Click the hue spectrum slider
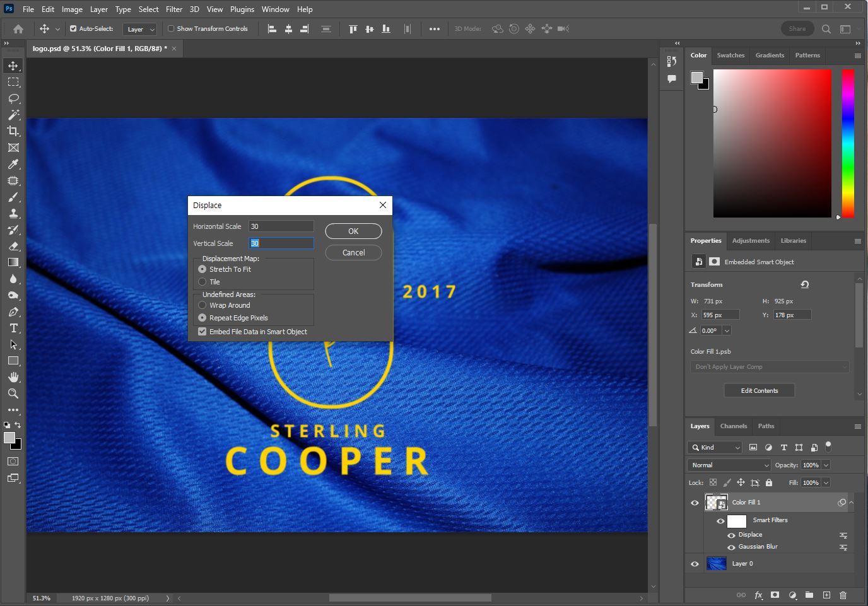This screenshot has width=868, height=606. (x=848, y=144)
